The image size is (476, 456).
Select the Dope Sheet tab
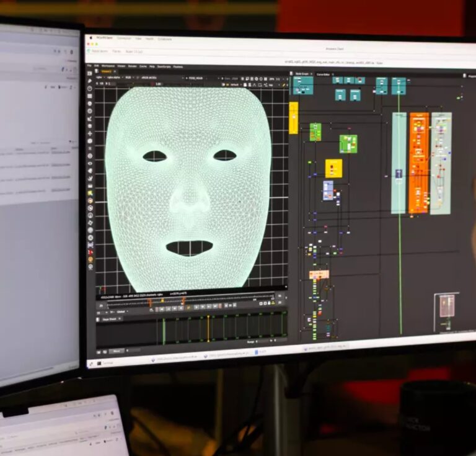(109, 320)
